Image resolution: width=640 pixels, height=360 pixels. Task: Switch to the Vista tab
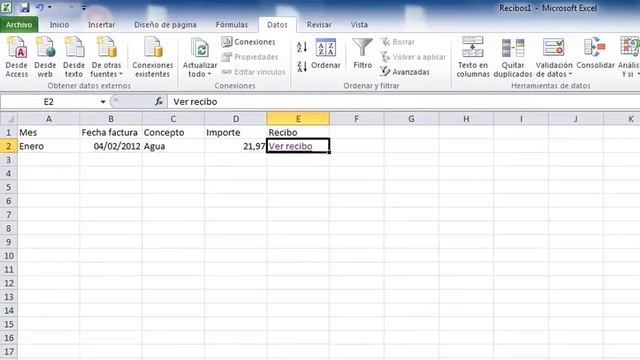pyautogui.click(x=359, y=24)
